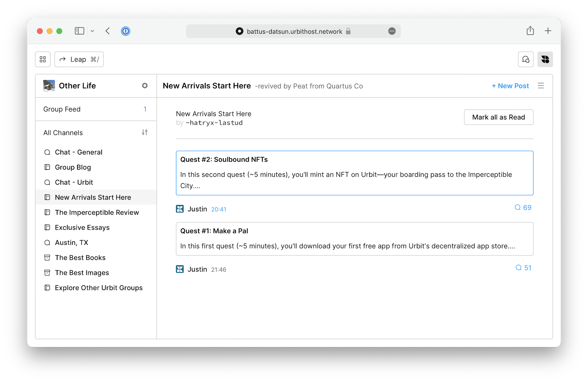The image size is (588, 383).
Task: Open The Imperceptible Review channel
Action: pyautogui.click(x=96, y=212)
